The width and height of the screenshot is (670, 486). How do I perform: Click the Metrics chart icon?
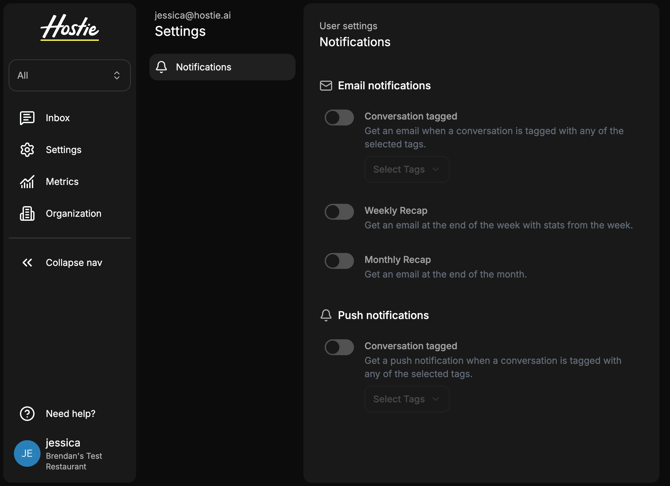pos(27,182)
